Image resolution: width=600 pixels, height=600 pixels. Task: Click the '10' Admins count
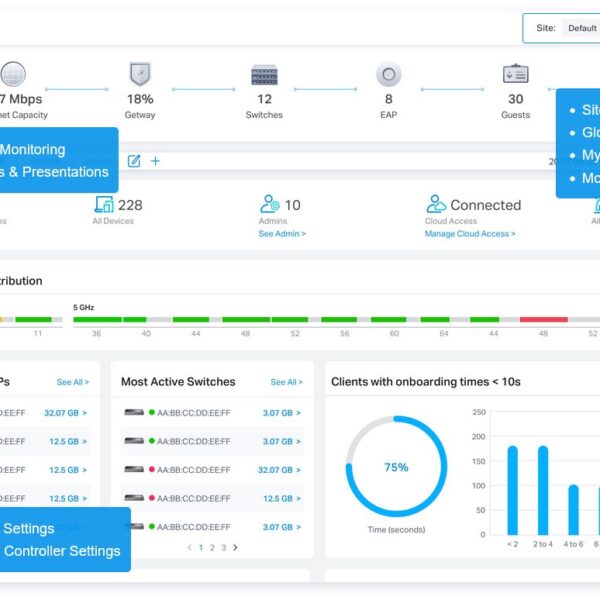(293, 205)
